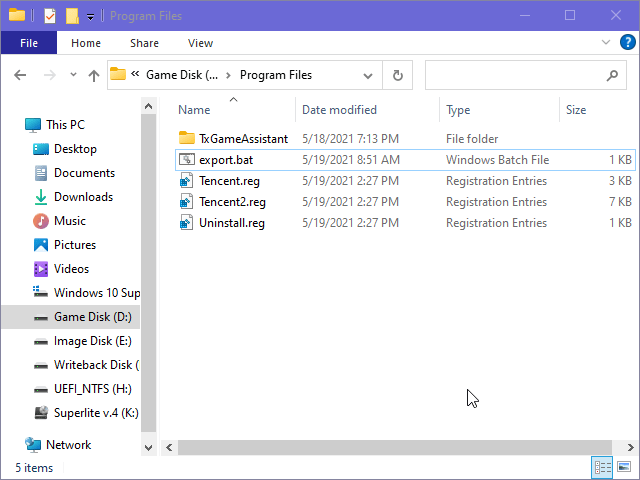Go up one folder level
The width and height of the screenshot is (640, 480).
[94, 75]
